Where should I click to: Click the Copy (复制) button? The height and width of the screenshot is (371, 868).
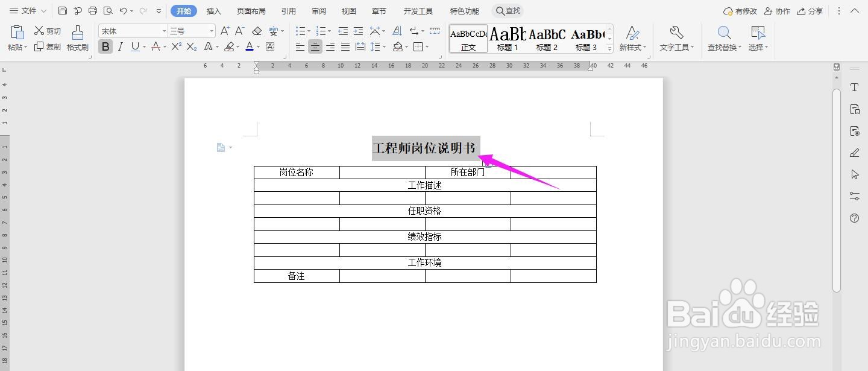[x=47, y=46]
